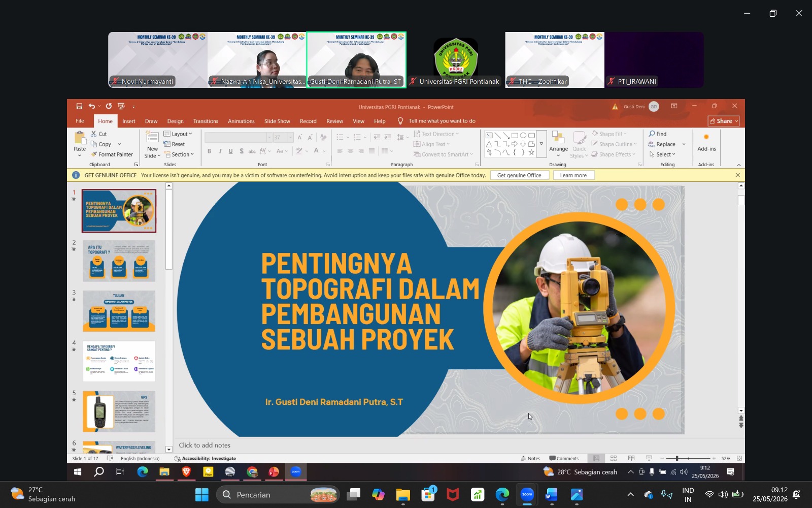Click the Redo icon in the quick access toolbar
812x508 pixels.
coord(109,106)
